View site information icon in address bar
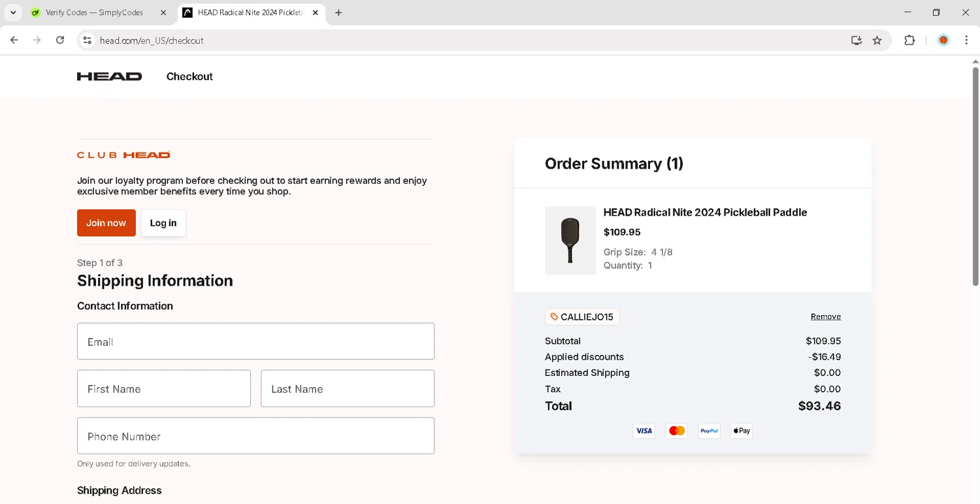The width and height of the screenshot is (980, 504). click(87, 40)
